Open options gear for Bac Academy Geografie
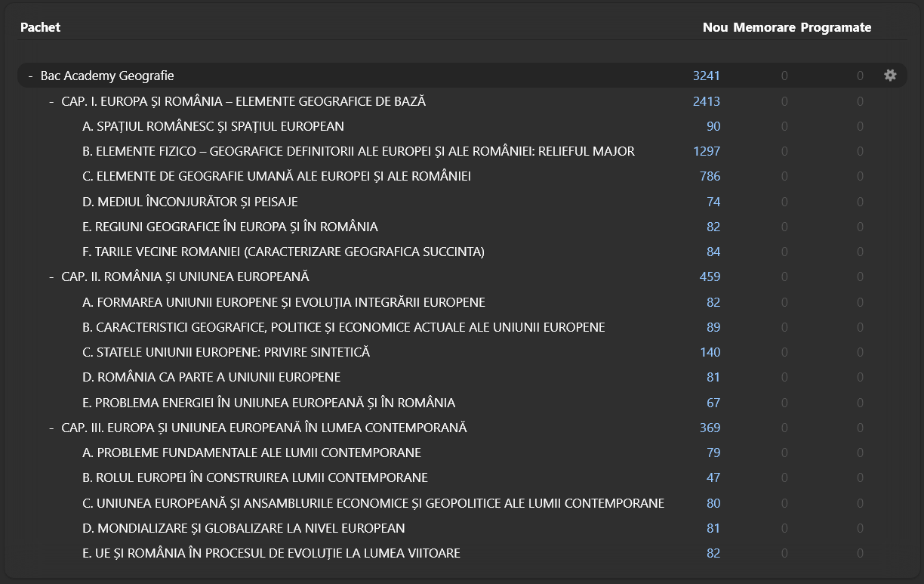The image size is (924, 584). pyautogui.click(x=890, y=76)
